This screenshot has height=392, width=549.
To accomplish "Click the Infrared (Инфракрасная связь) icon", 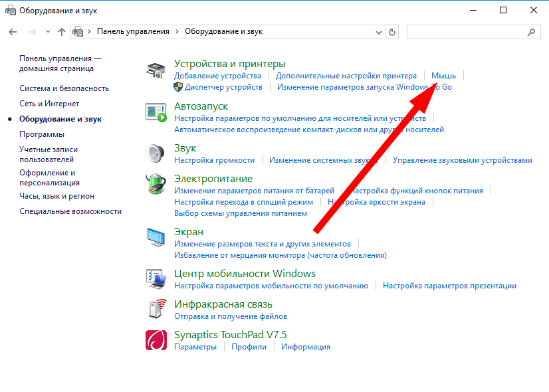I will pyautogui.click(x=156, y=309).
